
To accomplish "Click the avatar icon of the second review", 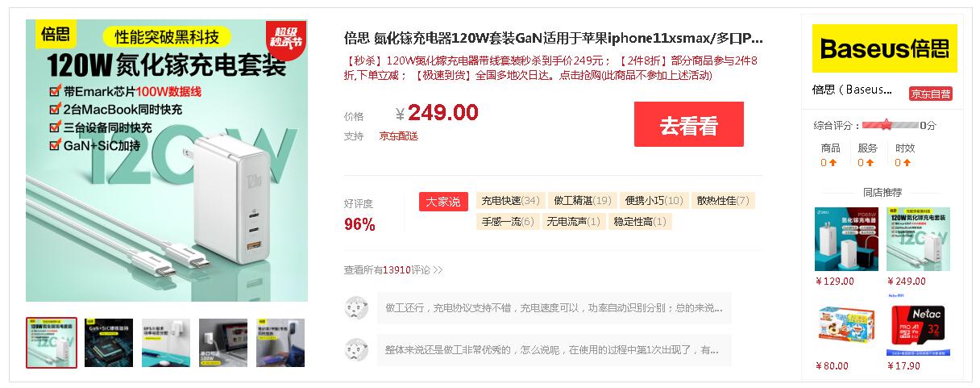I will coord(357,349).
